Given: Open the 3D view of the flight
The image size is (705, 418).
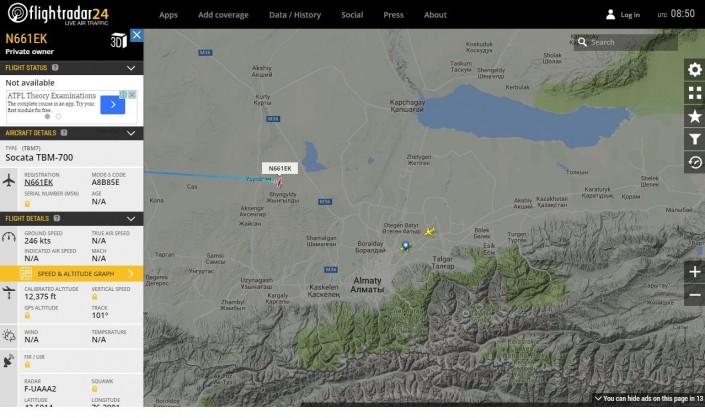Looking at the screenshot, I should [117, 42].
